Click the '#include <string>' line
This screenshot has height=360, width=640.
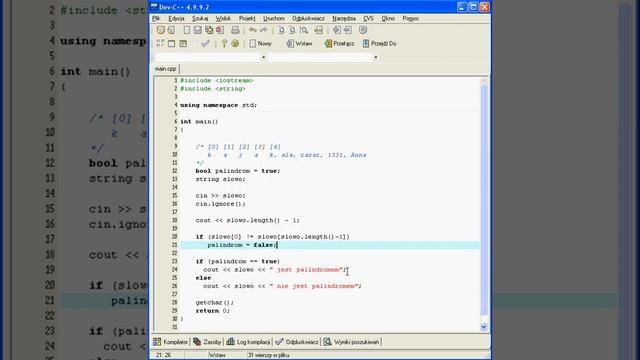pyautogui.click(x=213, y=89)
